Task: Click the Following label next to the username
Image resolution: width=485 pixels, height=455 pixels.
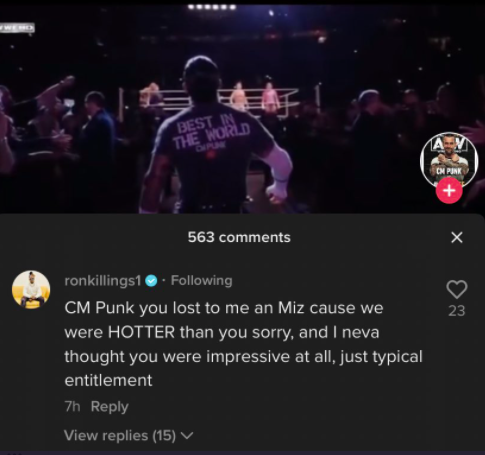Action: pyautogui.click(x=201, y=280)
